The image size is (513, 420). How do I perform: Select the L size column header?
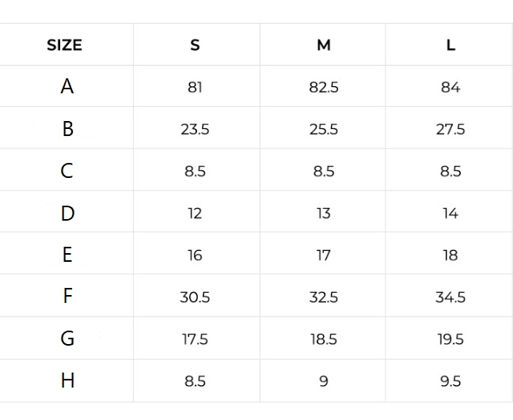point(450,45)
